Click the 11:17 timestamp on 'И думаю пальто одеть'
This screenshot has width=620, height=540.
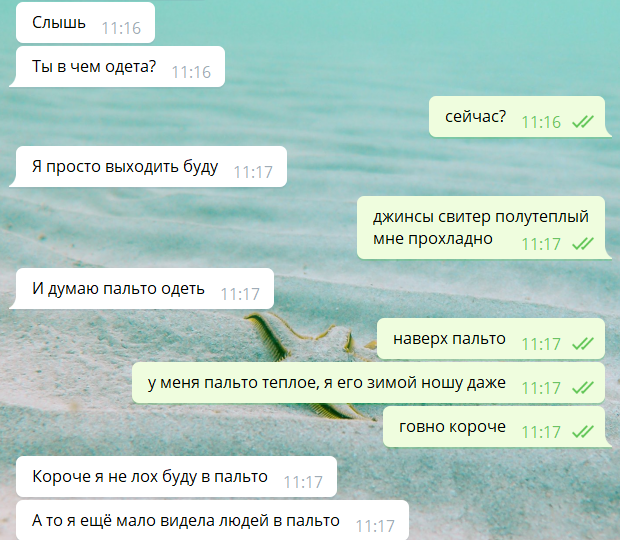click(x=240, y=294)
